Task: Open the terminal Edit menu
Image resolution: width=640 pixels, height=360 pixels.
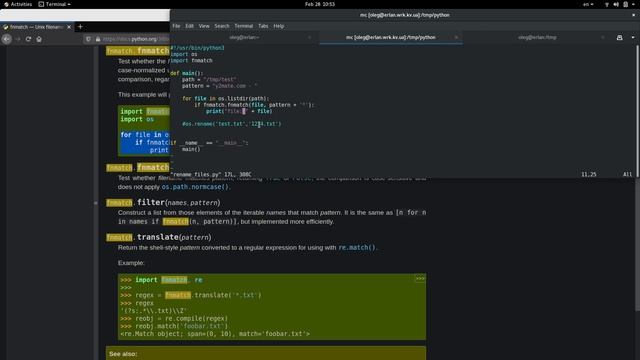Action: 189,26
